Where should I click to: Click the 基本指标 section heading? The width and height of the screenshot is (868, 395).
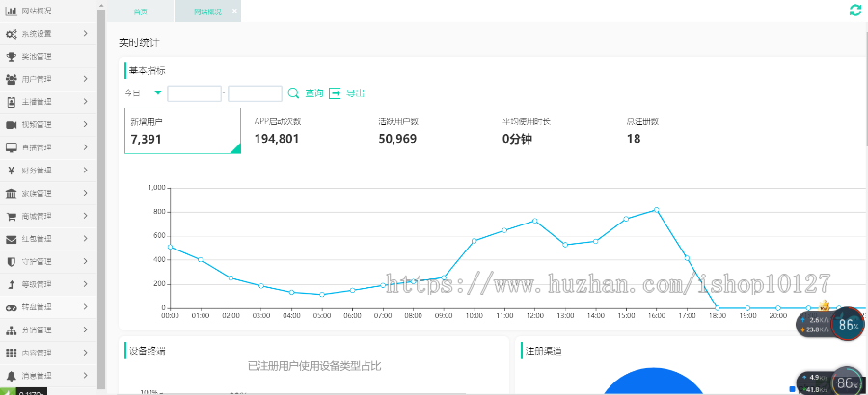pyautogui.click(x=148, y=71)
